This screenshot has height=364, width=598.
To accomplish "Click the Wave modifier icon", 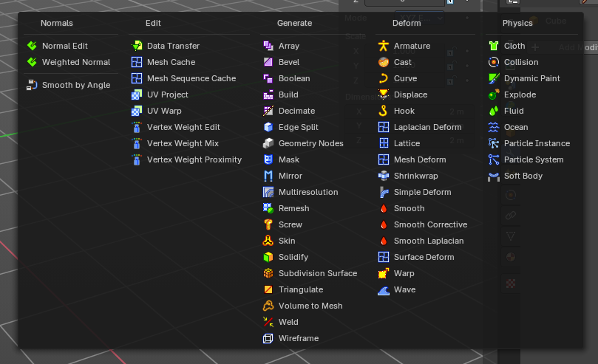I will pyautogui.click(x=384, y=289).
